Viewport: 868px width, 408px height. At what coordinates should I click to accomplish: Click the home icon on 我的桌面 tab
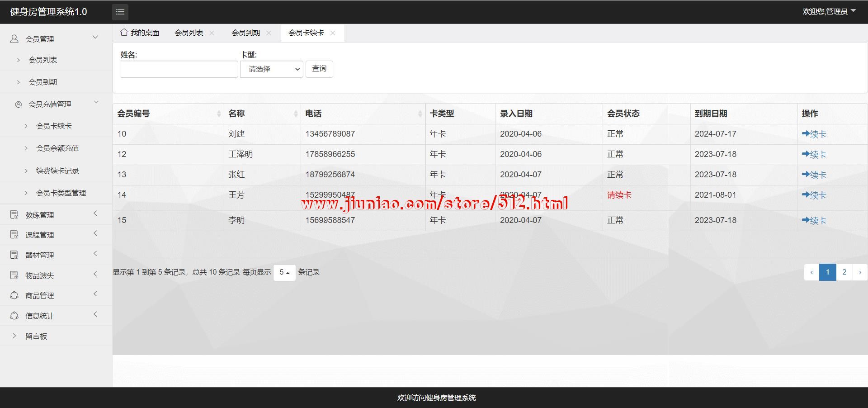[x=124, y=33]
